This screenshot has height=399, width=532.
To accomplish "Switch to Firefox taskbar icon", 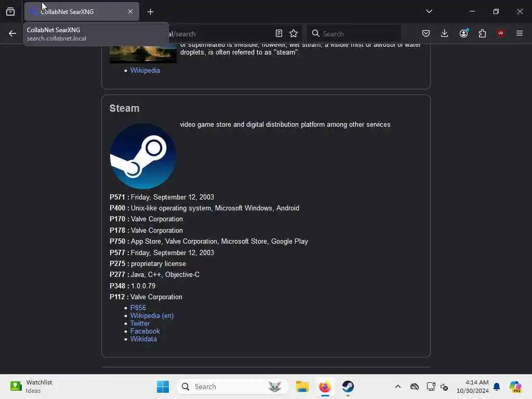I will click(x=325, y=387).
